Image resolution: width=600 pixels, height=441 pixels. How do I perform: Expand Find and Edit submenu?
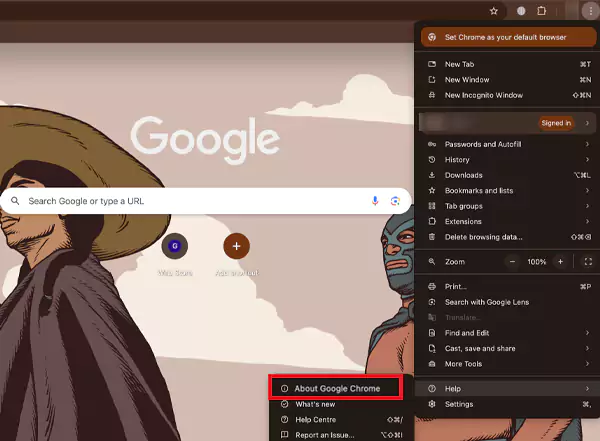509,333
